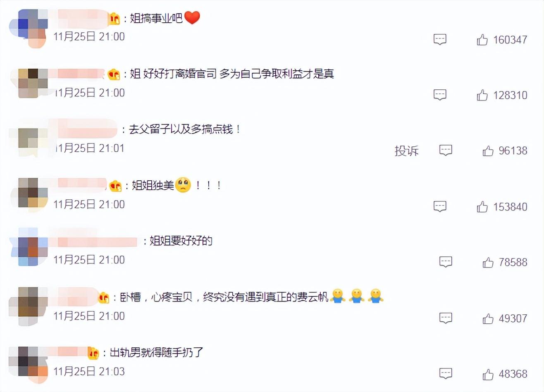Reply to the 姐搞事业吧 comment
Viewport: 544px width, 392px height.
tap(440, 40)
